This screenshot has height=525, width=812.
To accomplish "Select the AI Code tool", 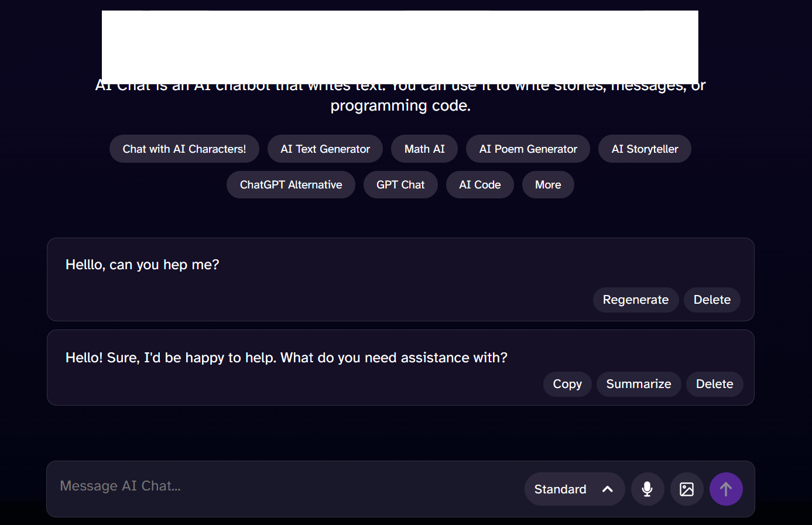I will click(x=479, y=184).
